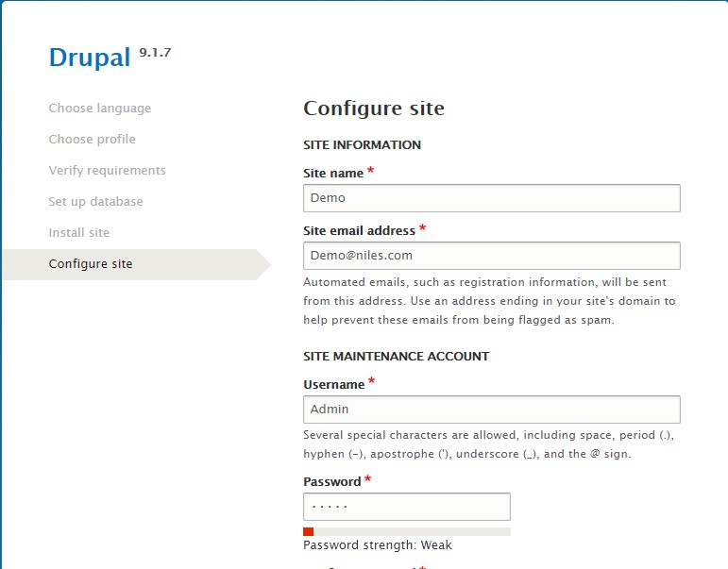Open the Set up database step
The height and width of the screenshot is (569, 728).
pyautogui.click(x=95, y=202)
